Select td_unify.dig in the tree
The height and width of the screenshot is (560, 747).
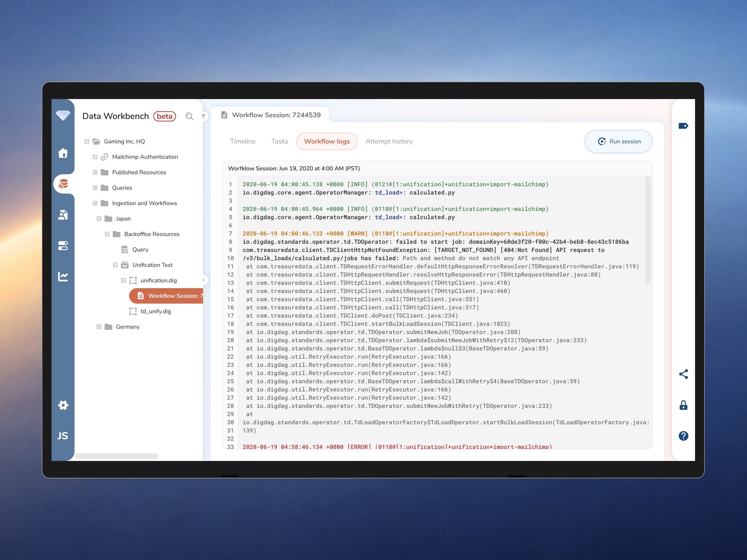pyautogui.click(x=155, y=311)
